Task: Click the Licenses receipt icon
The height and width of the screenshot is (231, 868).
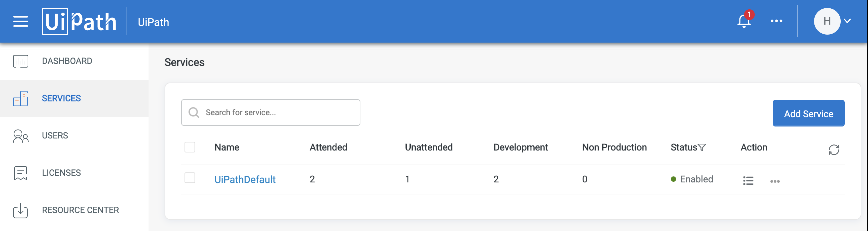Action: tap(21, 173)
